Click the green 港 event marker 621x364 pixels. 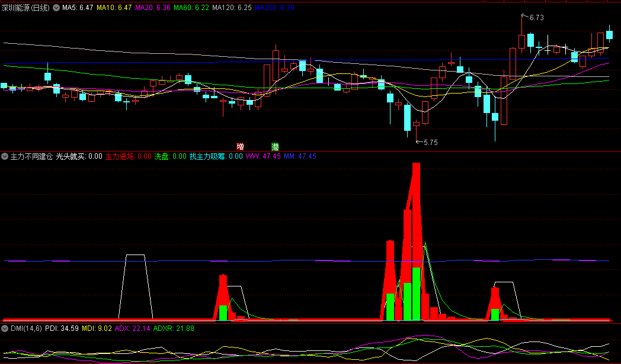click(x=275, y=147)
